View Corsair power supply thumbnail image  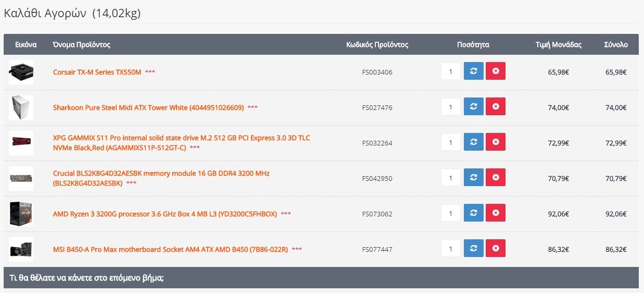click(x=21, y=72)
